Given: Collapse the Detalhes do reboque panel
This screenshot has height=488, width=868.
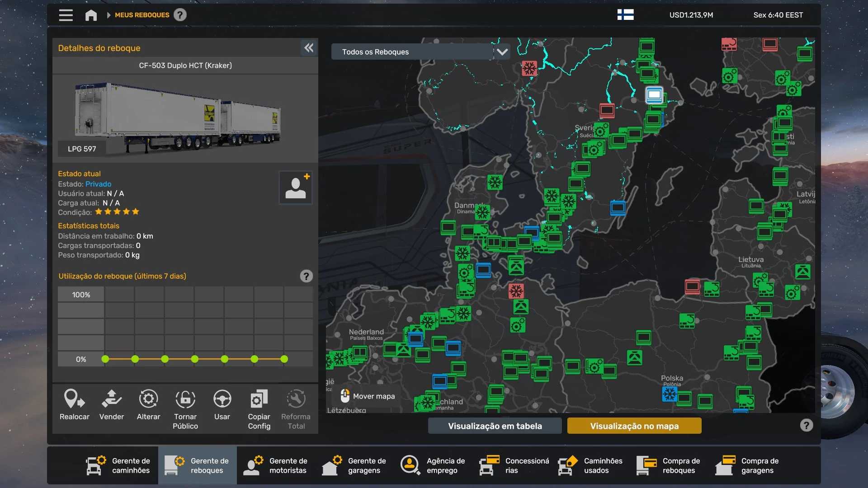Looking at the screenshot, I should [309, 48].
